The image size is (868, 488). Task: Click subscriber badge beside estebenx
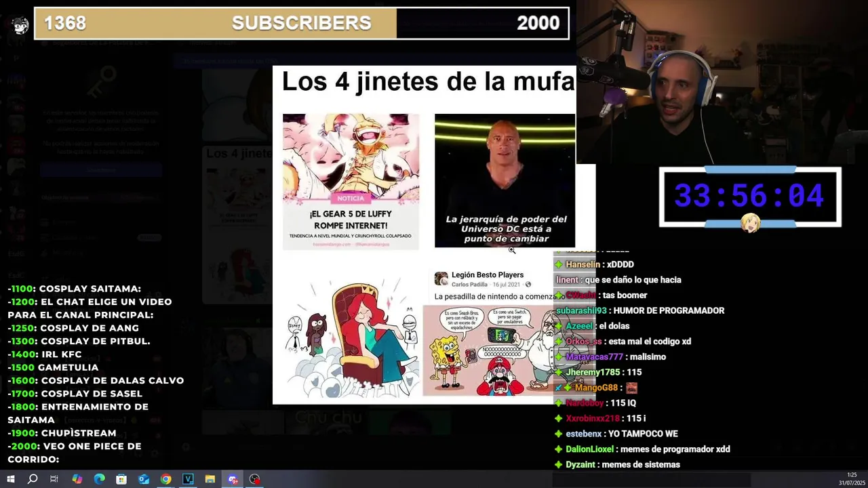[x=559, y=434]
